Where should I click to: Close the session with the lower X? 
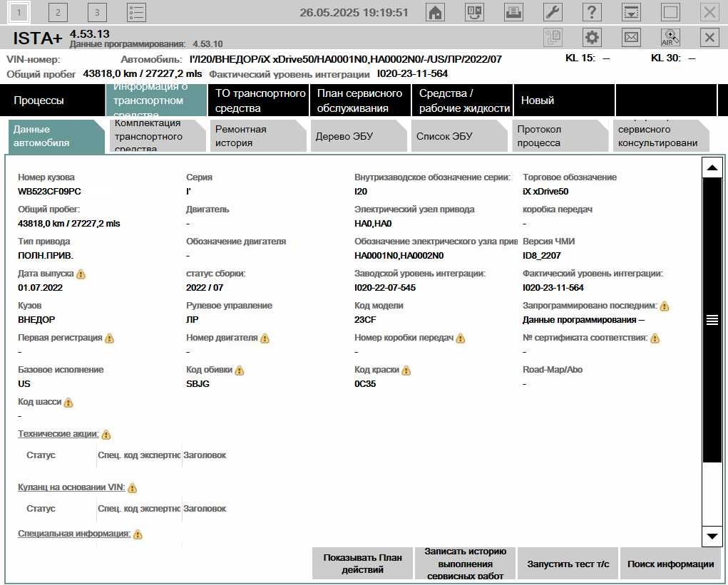pyautogui.click(x=709, y=37)
